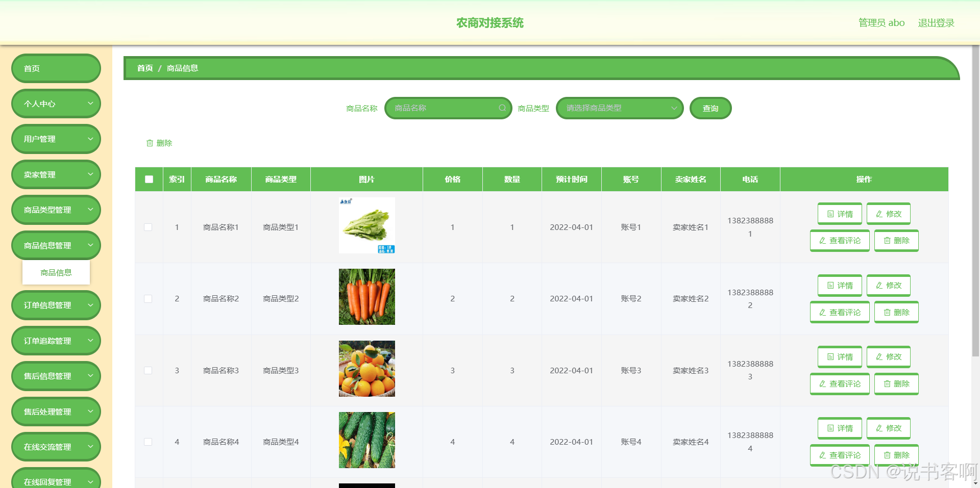This screenshot has width=980, height=488.
Task: Click 首页 in the breadcrumb
Action: pyautogui.click(x=145, y=68)
